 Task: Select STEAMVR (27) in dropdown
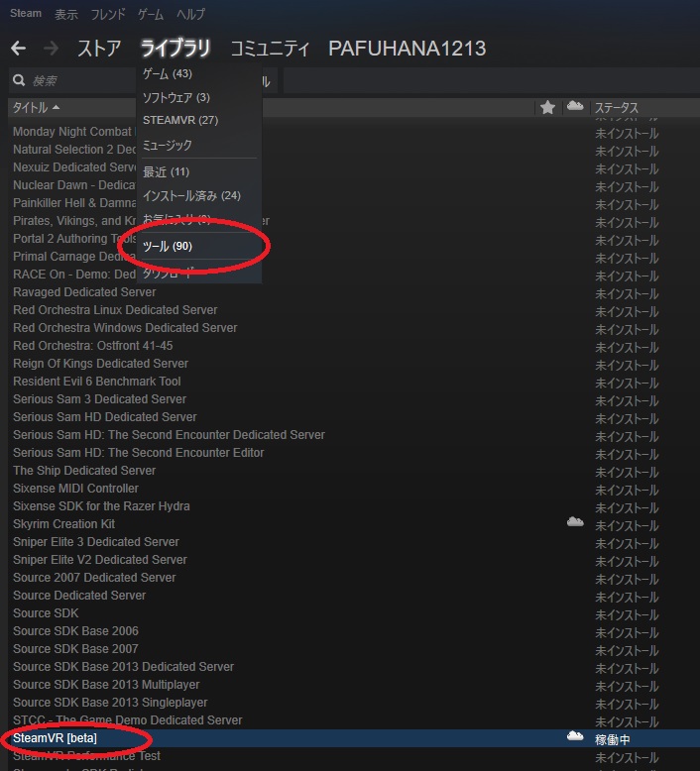tap(180, 120)
